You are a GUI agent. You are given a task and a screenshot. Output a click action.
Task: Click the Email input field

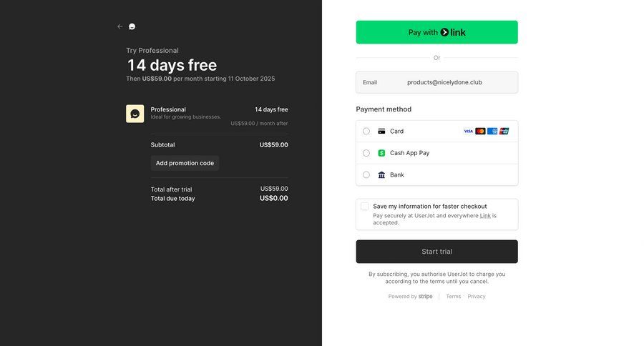pos(458,82)
